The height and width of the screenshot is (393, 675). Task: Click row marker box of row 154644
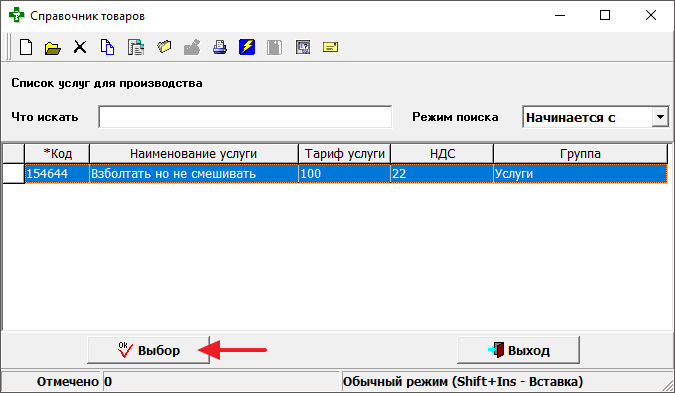[13, 173]
